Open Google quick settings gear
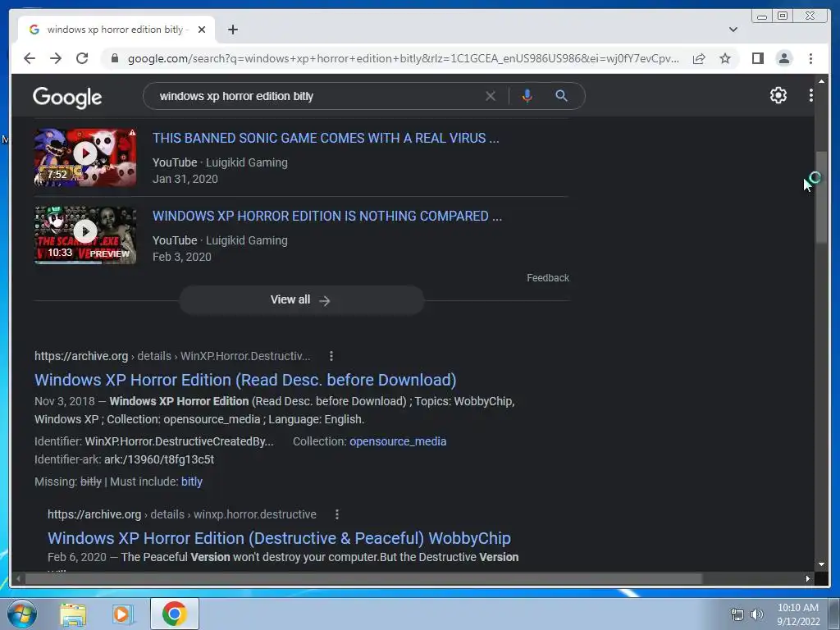 [778, 95]
